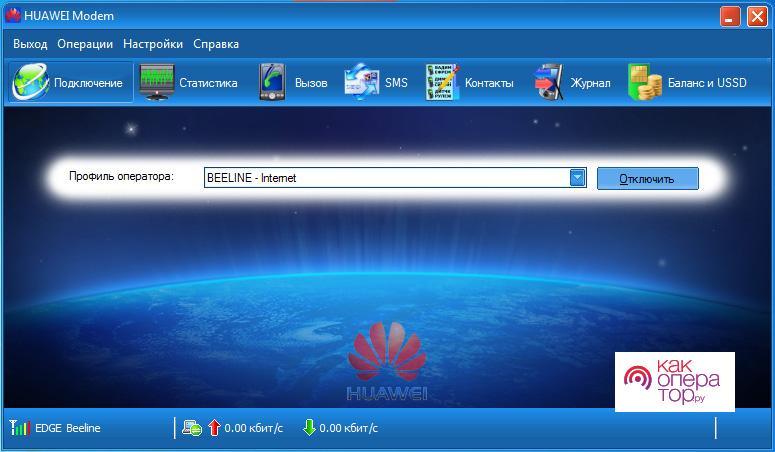Click the Huawei logo in title bar
Viewport: 775px width, 452px height.
click(13, 15)
